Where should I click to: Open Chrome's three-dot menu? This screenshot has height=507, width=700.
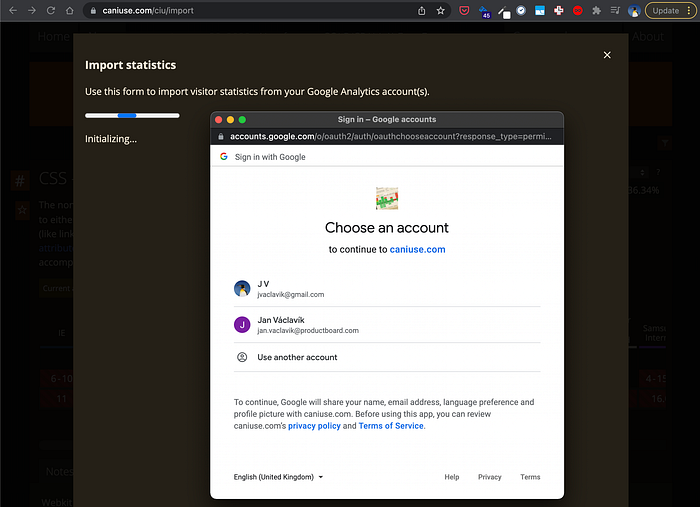coord(689,11)
